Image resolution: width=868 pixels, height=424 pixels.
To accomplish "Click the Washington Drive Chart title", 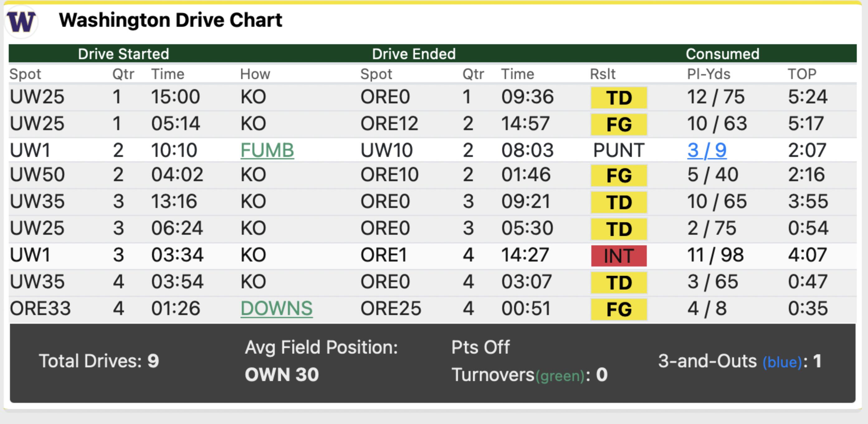I will coord(170,20).
